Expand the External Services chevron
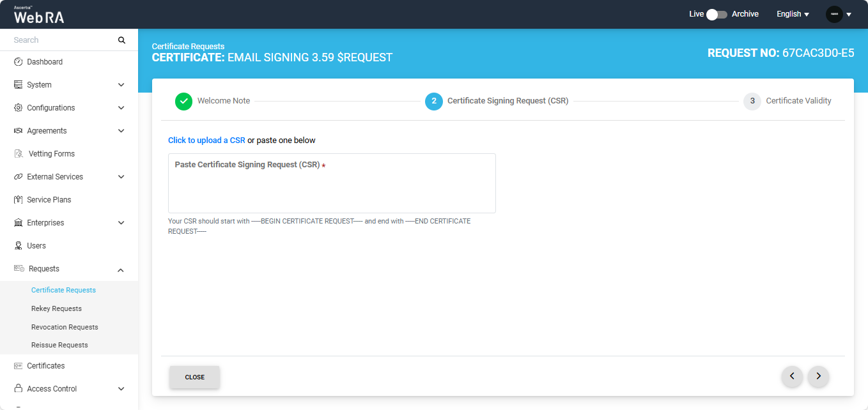 pos(121,177)
